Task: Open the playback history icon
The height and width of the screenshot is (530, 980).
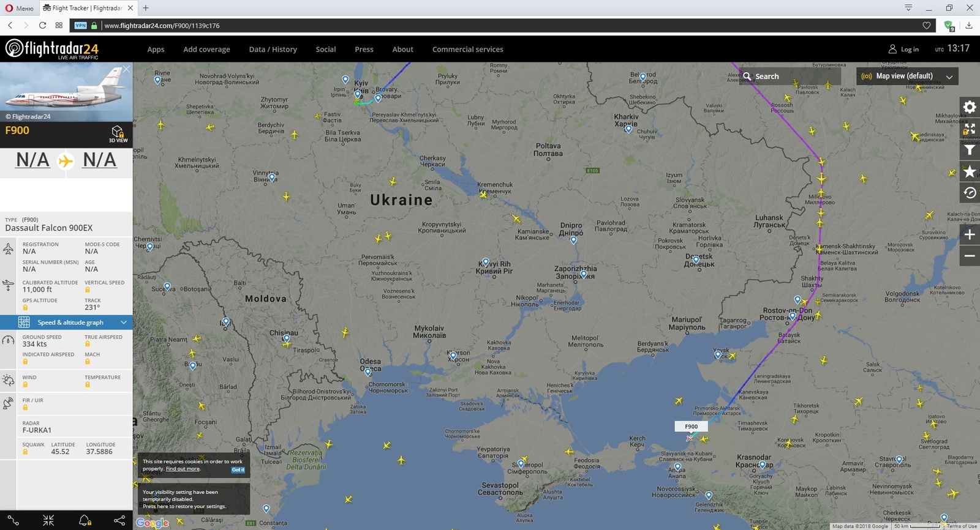Action: click(x=969, y=193)
